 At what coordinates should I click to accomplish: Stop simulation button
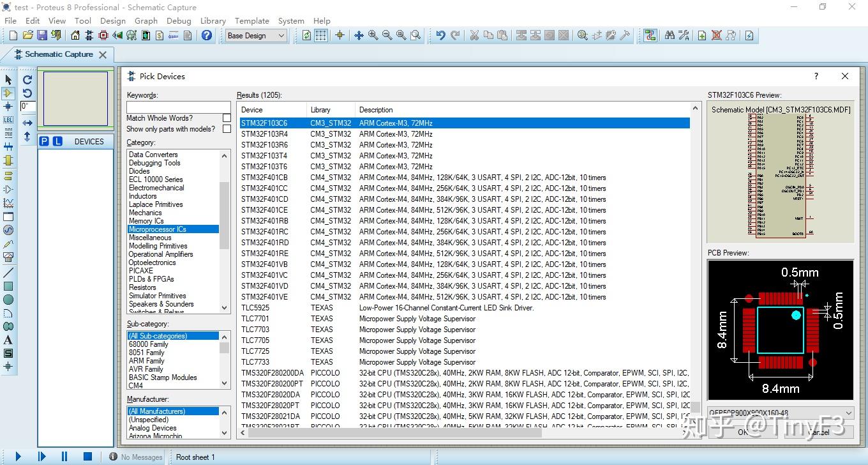88,457
